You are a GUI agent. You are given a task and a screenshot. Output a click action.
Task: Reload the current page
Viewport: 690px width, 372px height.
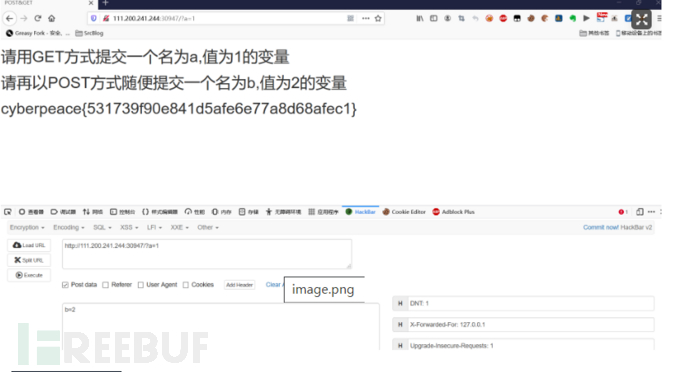click(38, 18)
